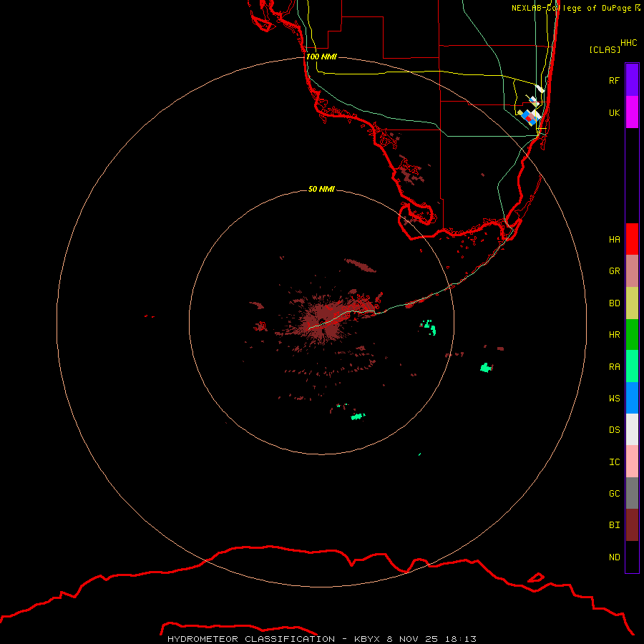Click the '100 NMI' range ring label

click(321, 57)
